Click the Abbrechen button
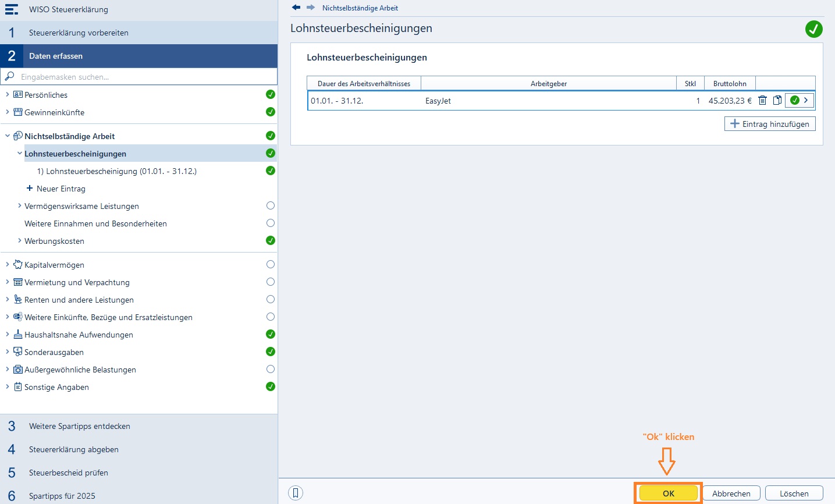This screenshot has height=504, width=835. (731, 493)
